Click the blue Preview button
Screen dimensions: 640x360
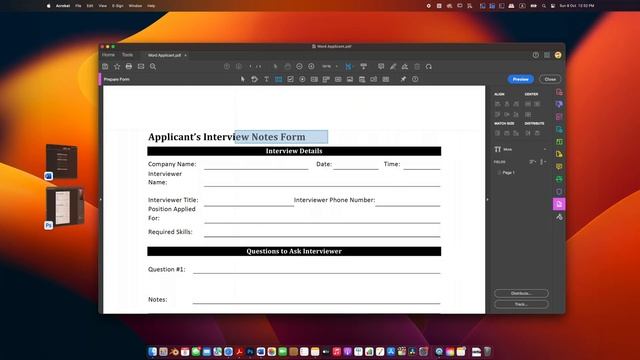520,79
